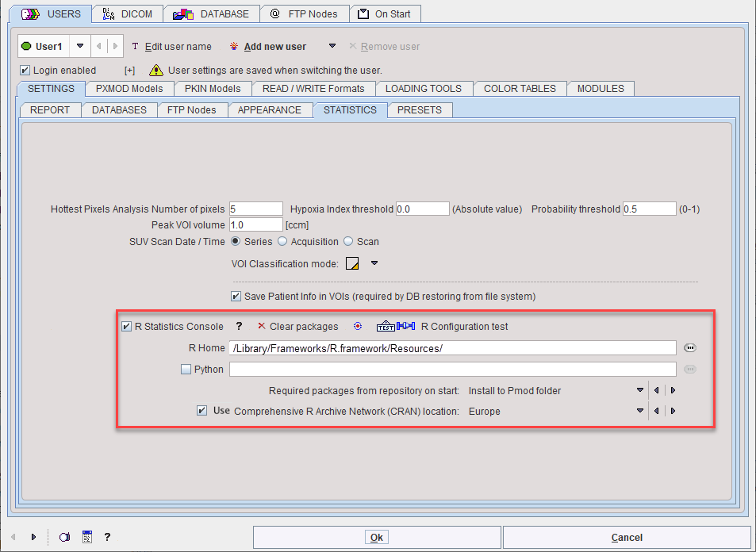The image size is (756, 552).
Task: Toggle the Login enabled checkbox
Action: (x=25, y=71)
